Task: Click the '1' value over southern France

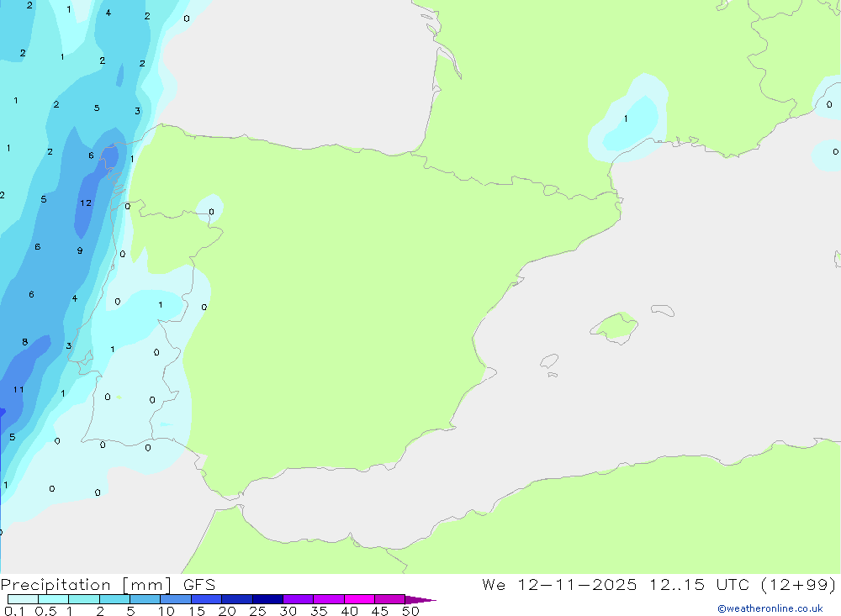Action: (x=626, y=118)
